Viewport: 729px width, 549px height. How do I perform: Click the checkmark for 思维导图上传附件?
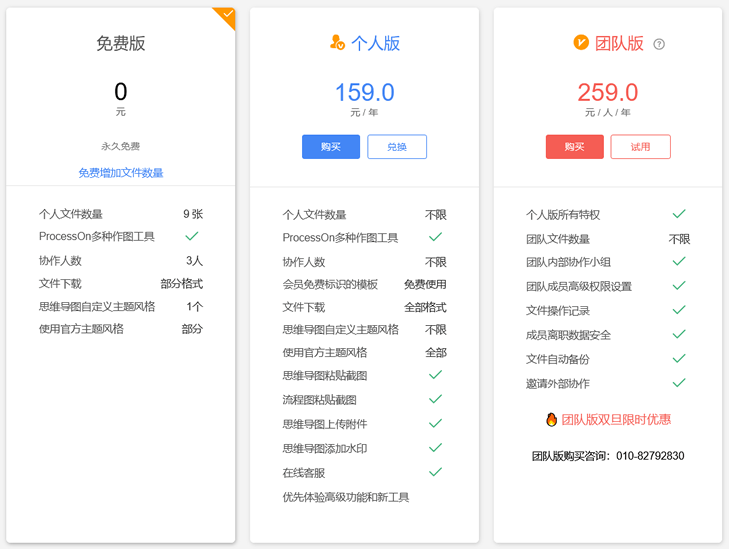[x=435, y=423]
